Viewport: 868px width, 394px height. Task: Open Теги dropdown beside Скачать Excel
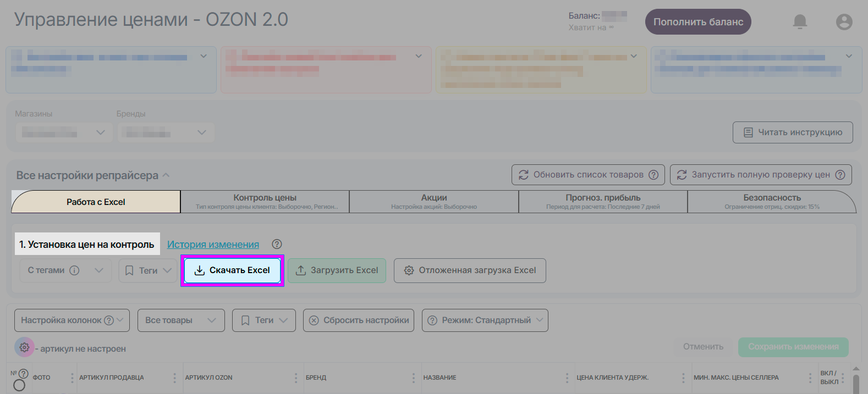(147, 270)
